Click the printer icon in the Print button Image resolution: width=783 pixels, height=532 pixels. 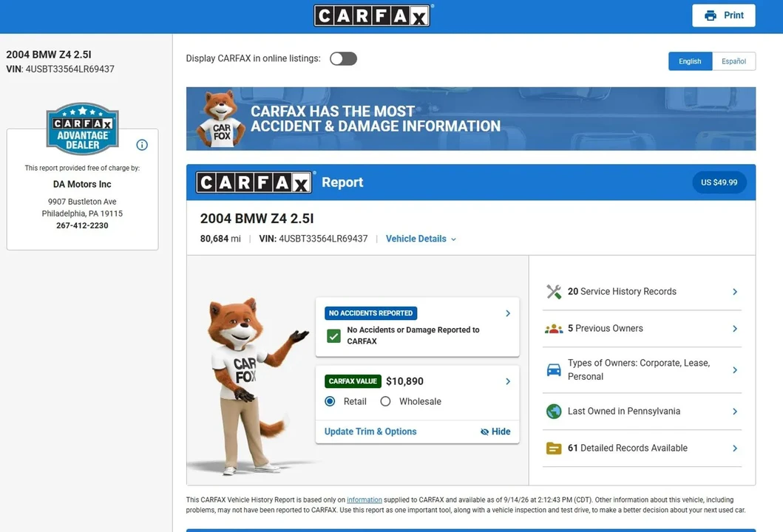710,16
